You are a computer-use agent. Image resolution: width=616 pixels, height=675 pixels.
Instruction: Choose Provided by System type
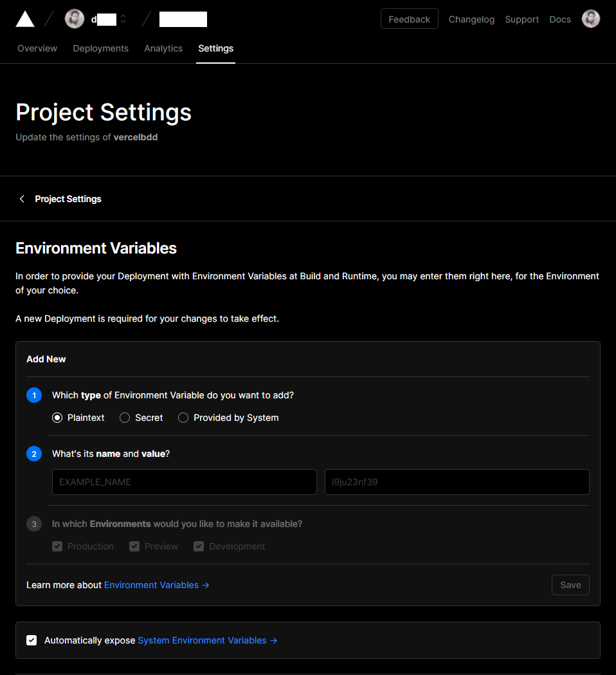183,418
